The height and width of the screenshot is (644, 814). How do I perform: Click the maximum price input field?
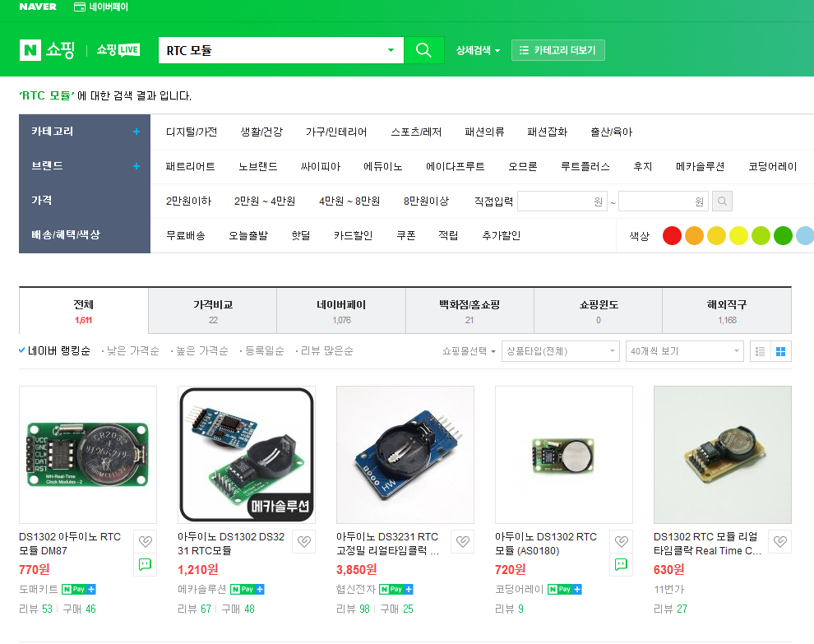tap(664, 201)
